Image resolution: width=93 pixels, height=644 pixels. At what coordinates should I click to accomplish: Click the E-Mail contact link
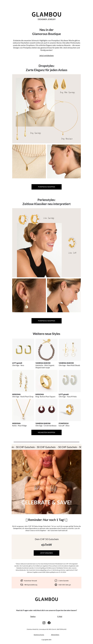[60, 616]
